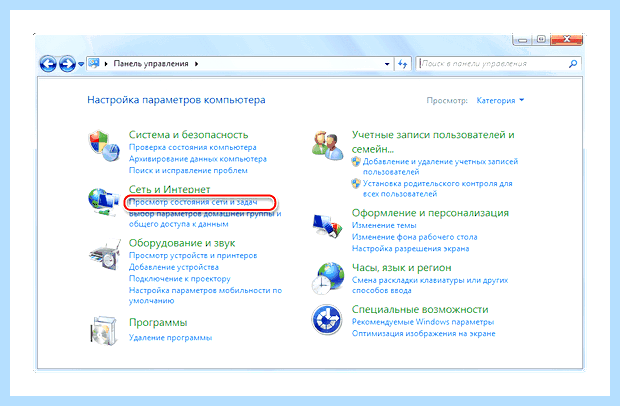Screen dimensions: 620x406
Task: Open Выбор параметров домашней группы link
Action: click(x=205, y=219)
